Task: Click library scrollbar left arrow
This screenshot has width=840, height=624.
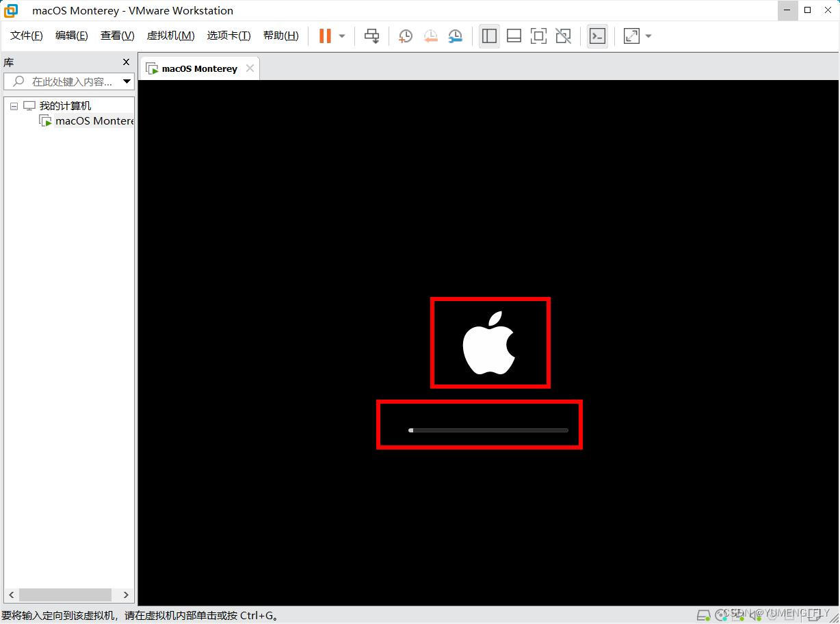Action: point(10,595)
